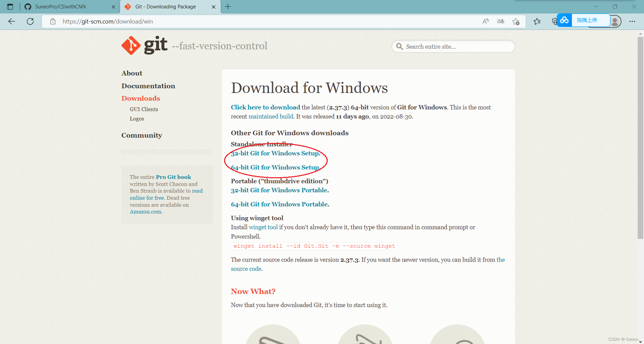Click the Search entire site field
Image resolution: width=644 pixels, height=344 pixels.
coord(453,46)
